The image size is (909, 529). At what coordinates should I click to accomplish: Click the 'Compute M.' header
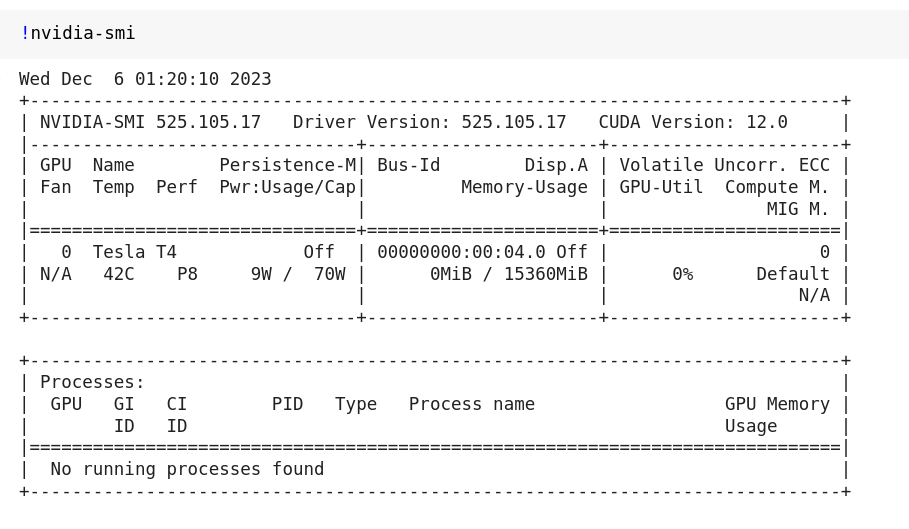tap(777, 187)
